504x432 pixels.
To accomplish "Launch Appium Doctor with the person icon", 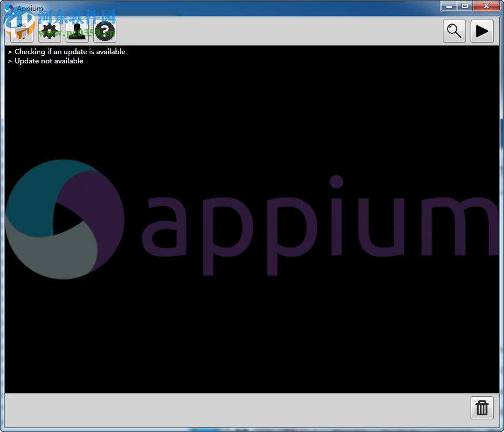I will (x=76, y=31).
